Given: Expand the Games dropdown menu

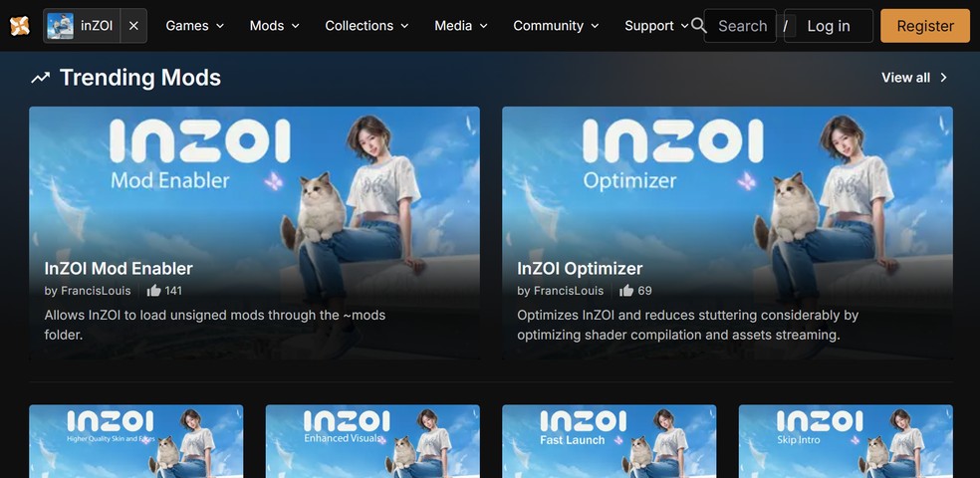Looking at the screenshot, I should pos(194,26).
